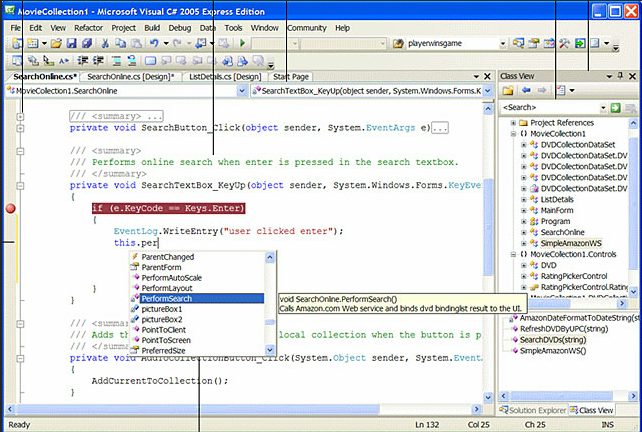Click the Class View Settings icon

pos(561,90)
